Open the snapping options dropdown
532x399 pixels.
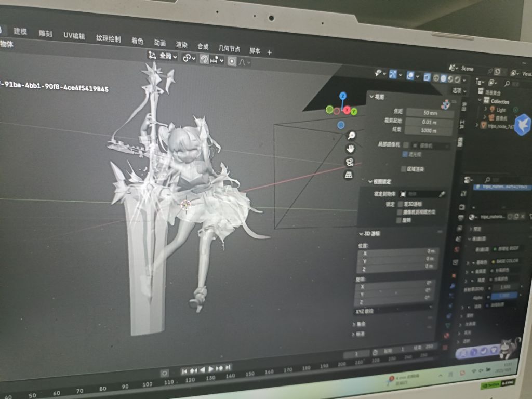(x=217, y=60)
